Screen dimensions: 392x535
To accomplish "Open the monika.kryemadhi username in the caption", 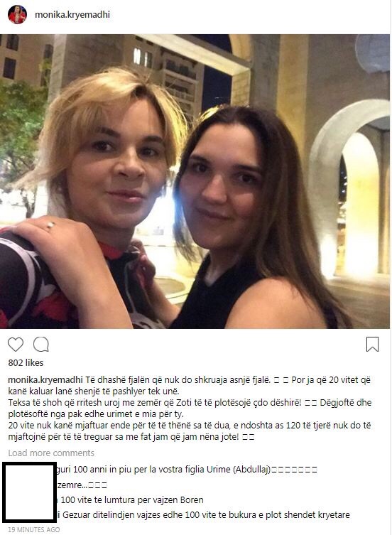I will pos(45,379).
